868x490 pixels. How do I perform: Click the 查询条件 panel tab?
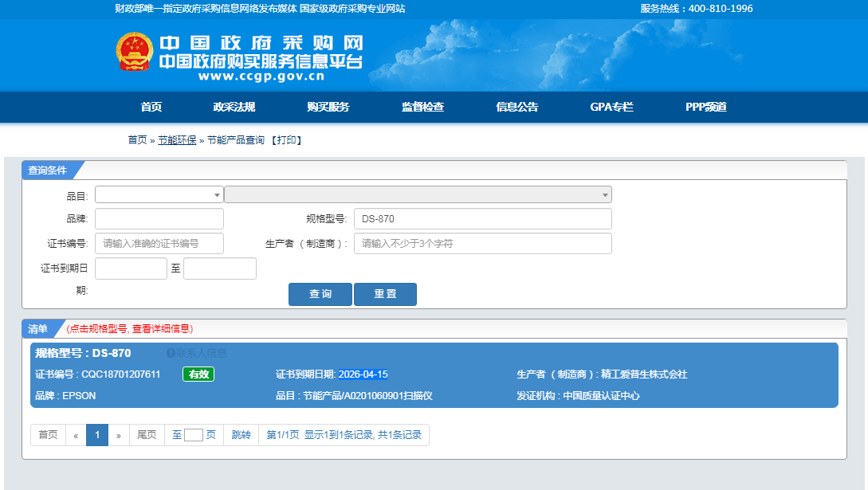point(48,171)
